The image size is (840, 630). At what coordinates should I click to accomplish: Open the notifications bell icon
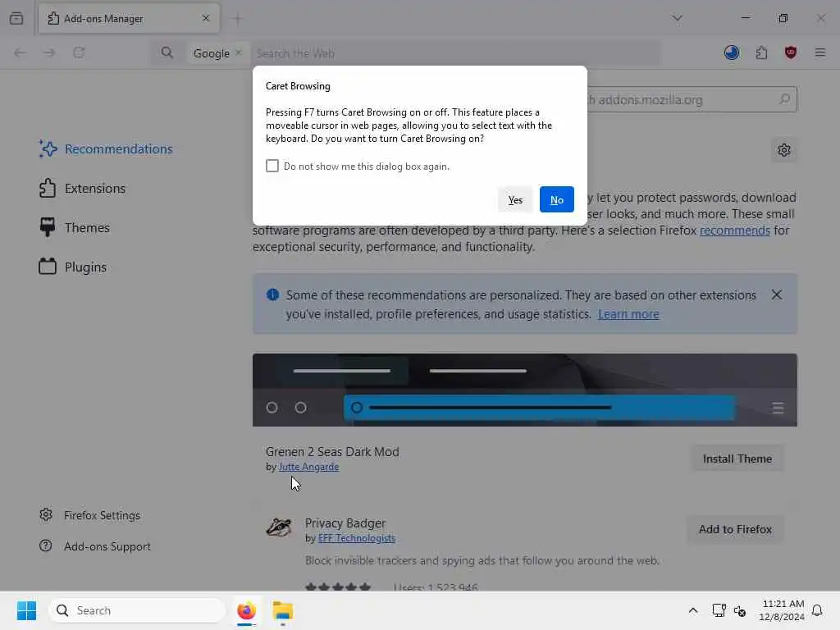[817, 610]
